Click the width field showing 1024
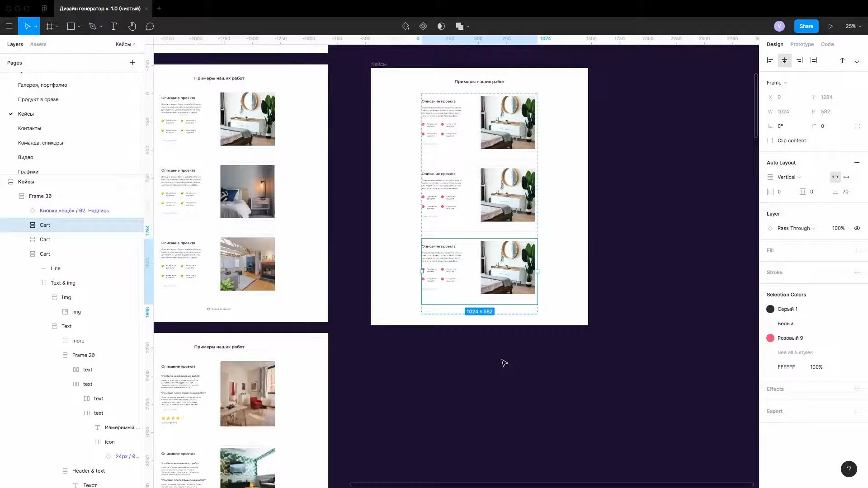Image resolution: width=868 pixels, height=488 pixels. [783, 112]
